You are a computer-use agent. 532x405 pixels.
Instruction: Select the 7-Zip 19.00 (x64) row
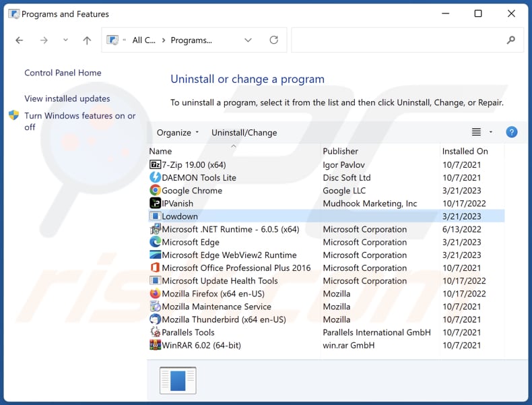pyautogui.click(x=327, y=164)
